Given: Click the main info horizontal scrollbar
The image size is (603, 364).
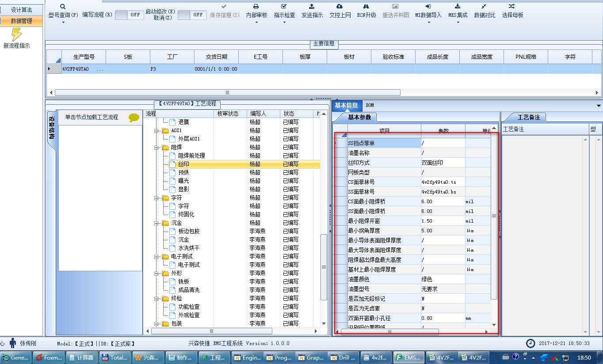Looking at the screenshot, I should coord(227,93).
